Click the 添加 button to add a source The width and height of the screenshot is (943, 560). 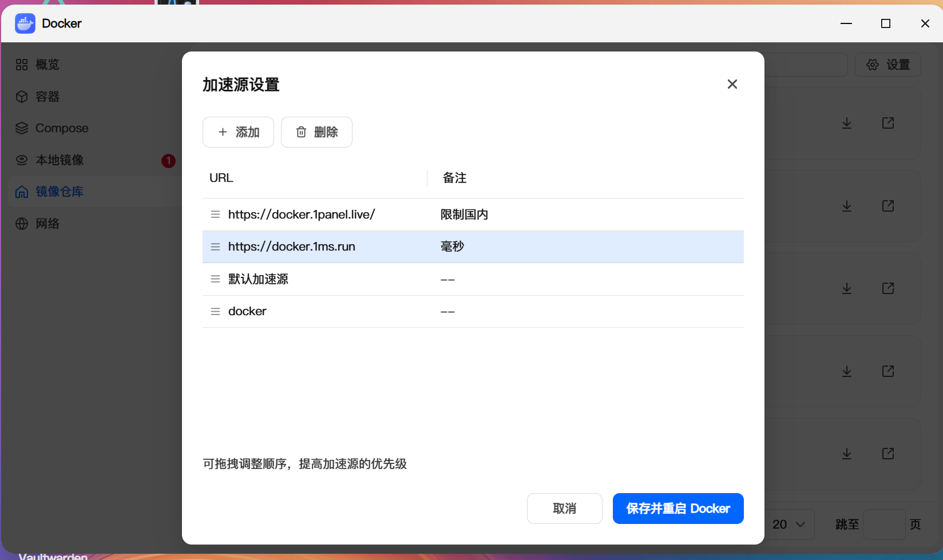point(238,132)
